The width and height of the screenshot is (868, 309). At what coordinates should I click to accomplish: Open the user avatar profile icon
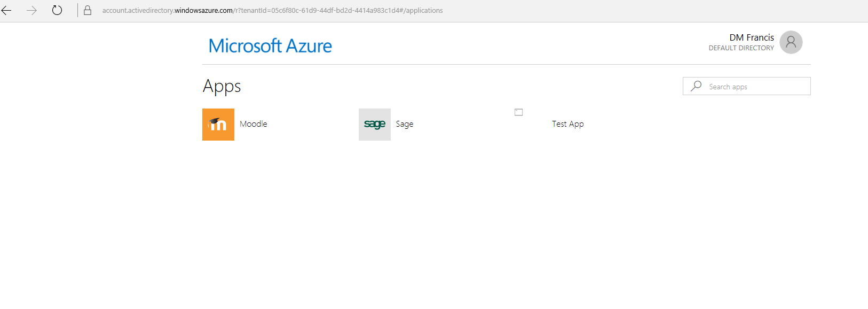coord(791,42)
